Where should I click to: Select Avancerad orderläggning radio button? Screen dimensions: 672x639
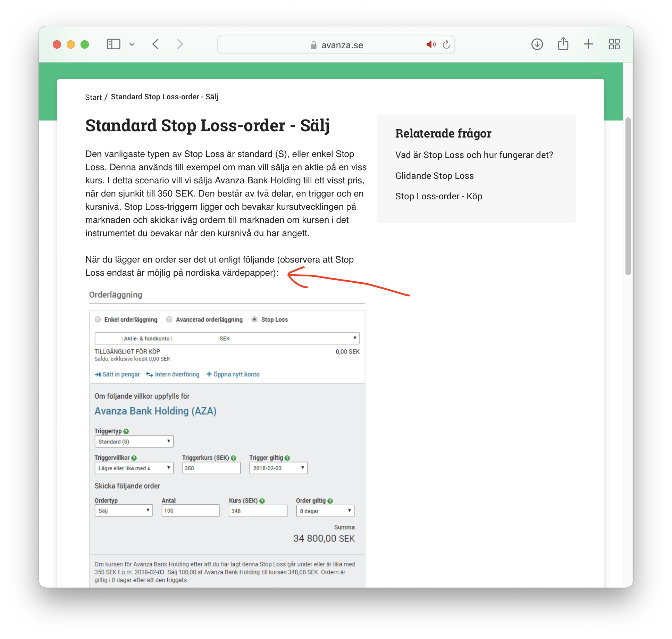point(169,319)
